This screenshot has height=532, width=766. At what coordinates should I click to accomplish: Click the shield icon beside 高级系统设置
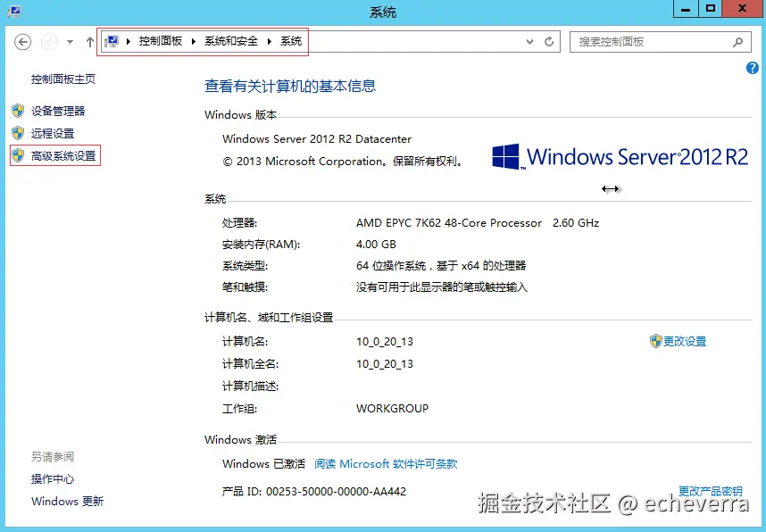pyautogui.click(x=18, y=155)
